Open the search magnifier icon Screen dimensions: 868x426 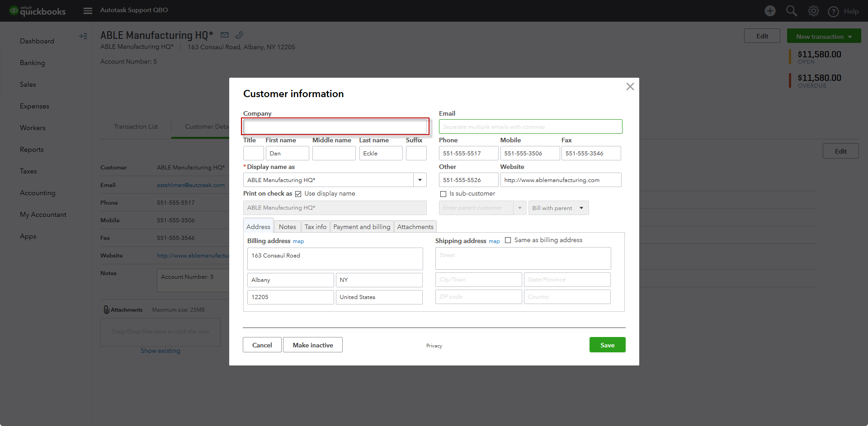click(x=791, y=11)
